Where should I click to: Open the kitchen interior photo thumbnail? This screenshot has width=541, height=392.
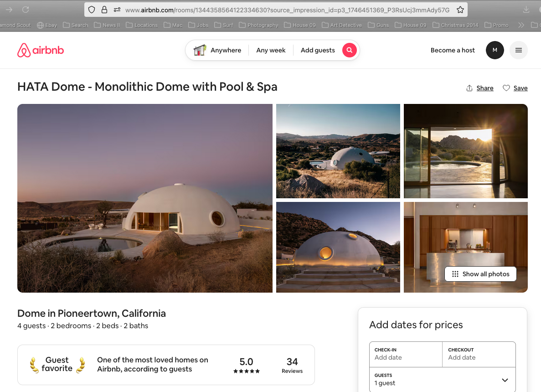point(465,247)
